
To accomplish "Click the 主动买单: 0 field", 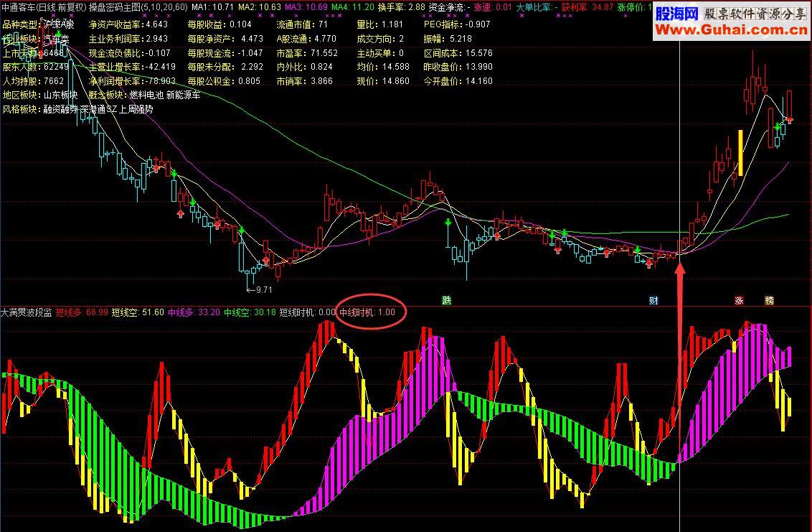I will [380, 53].
